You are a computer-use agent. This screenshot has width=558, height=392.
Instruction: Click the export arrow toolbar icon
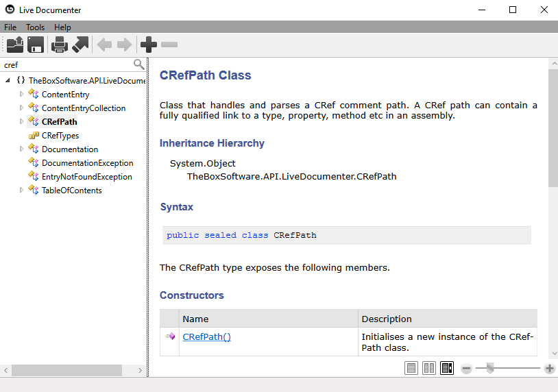[80, 45]
